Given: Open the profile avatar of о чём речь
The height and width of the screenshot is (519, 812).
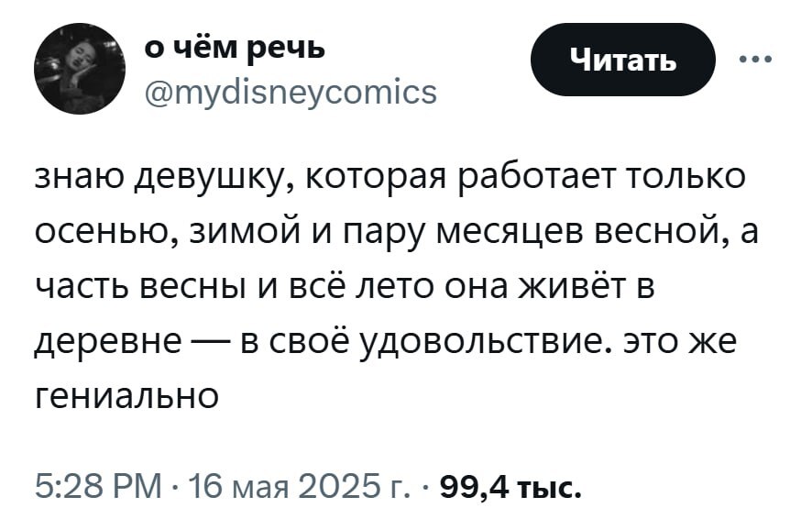Looking at the screenshot, I should point(75,70).
